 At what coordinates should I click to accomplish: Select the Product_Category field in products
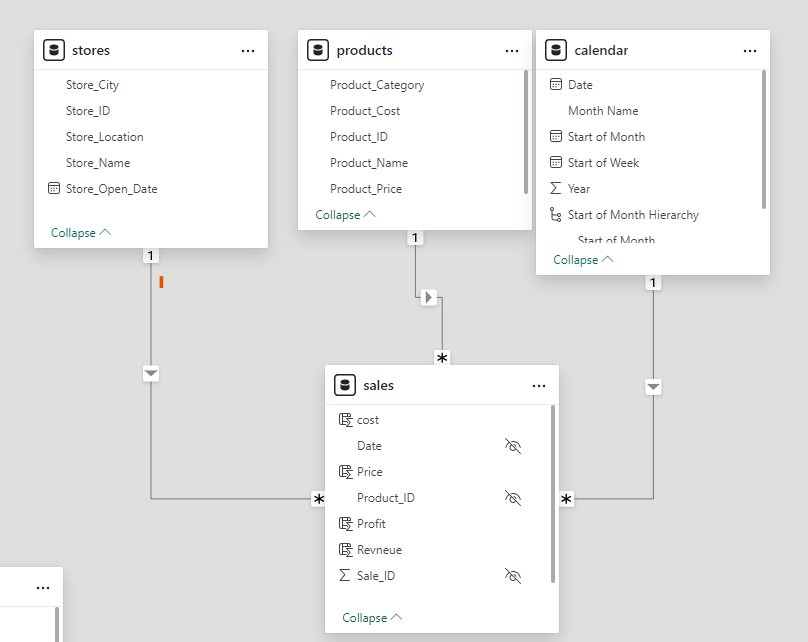[x=377, y=85]
